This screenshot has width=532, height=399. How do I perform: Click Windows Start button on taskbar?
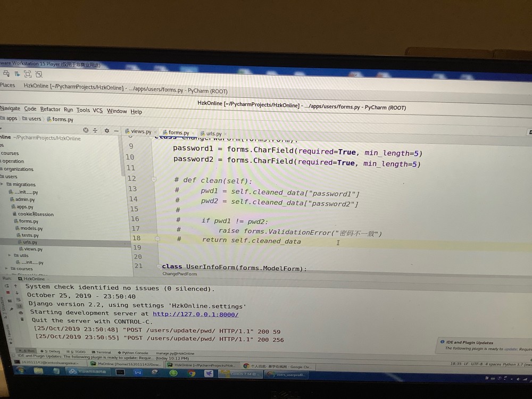pyautogui.click(x=21, y=370)
